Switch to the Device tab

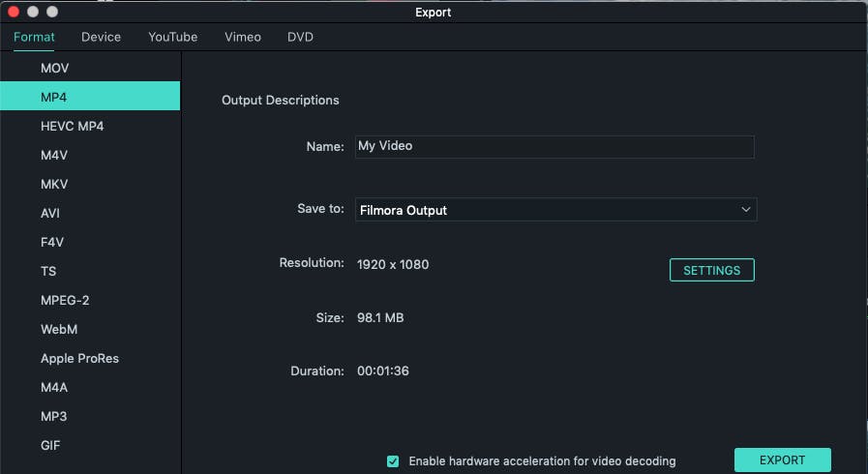101,37
